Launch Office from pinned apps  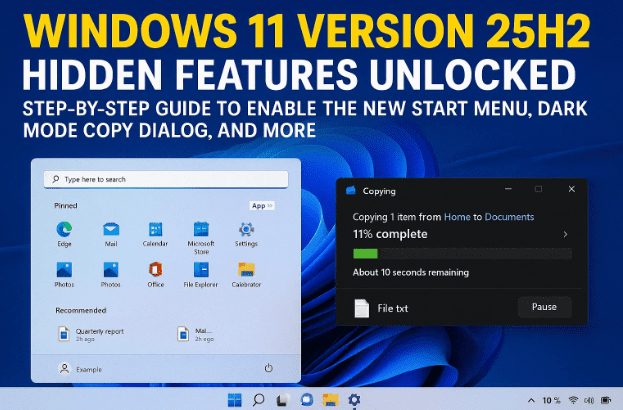coord(155,270)
